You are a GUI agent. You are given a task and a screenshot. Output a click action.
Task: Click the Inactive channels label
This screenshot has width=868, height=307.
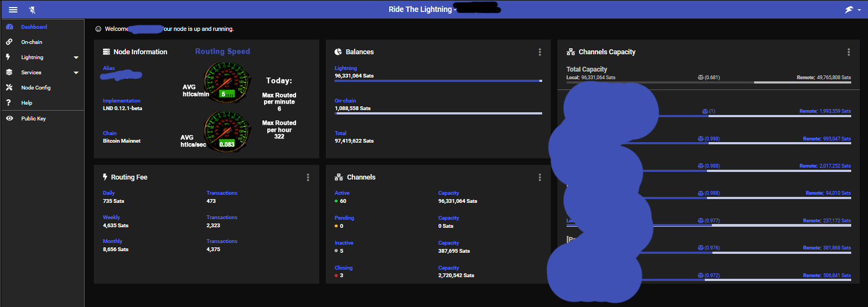tap(344, 243)
